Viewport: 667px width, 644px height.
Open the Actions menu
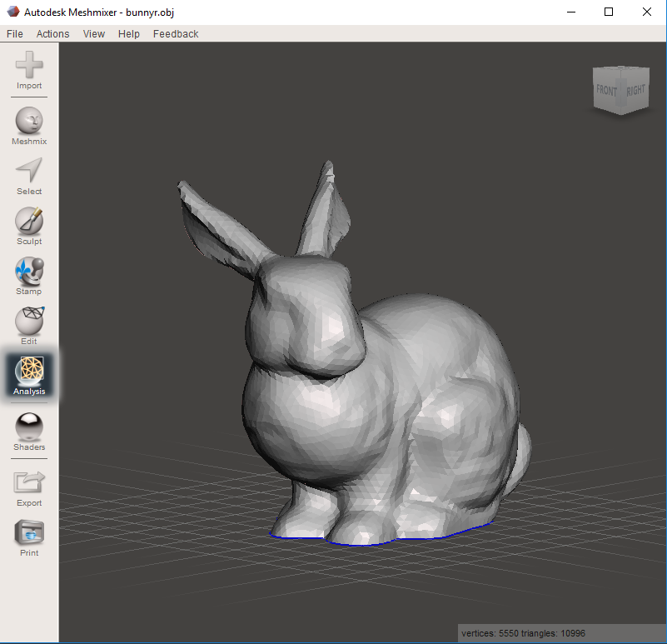[52, 33]
